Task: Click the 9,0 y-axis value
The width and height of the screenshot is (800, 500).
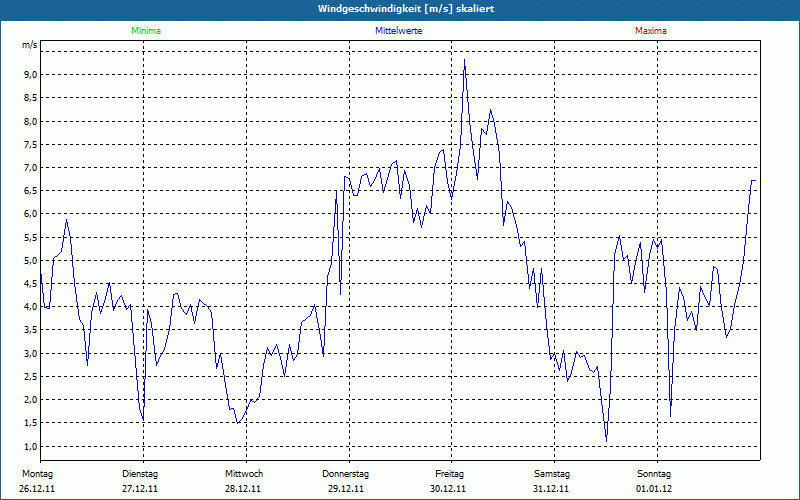Action: (31, 74)
